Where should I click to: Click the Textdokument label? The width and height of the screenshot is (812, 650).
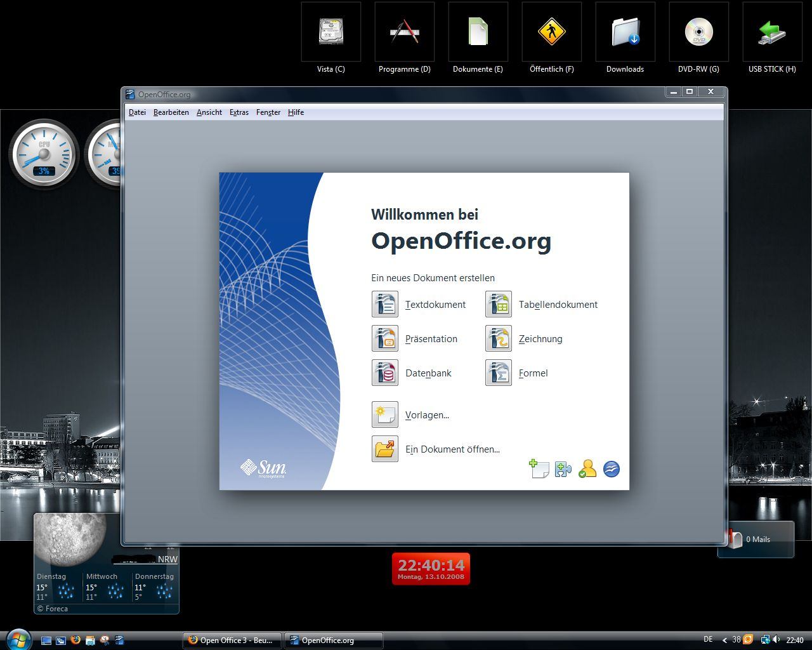tap(436, 305)
